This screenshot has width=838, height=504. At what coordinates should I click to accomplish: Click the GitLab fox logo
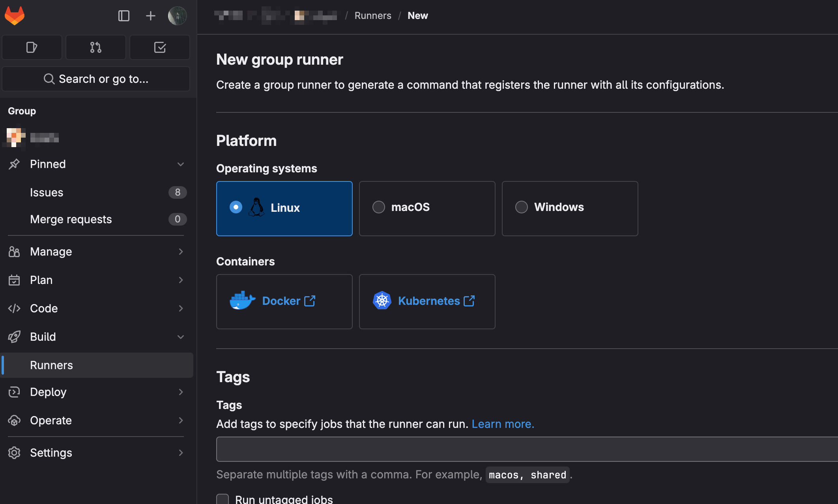[14, 15]
